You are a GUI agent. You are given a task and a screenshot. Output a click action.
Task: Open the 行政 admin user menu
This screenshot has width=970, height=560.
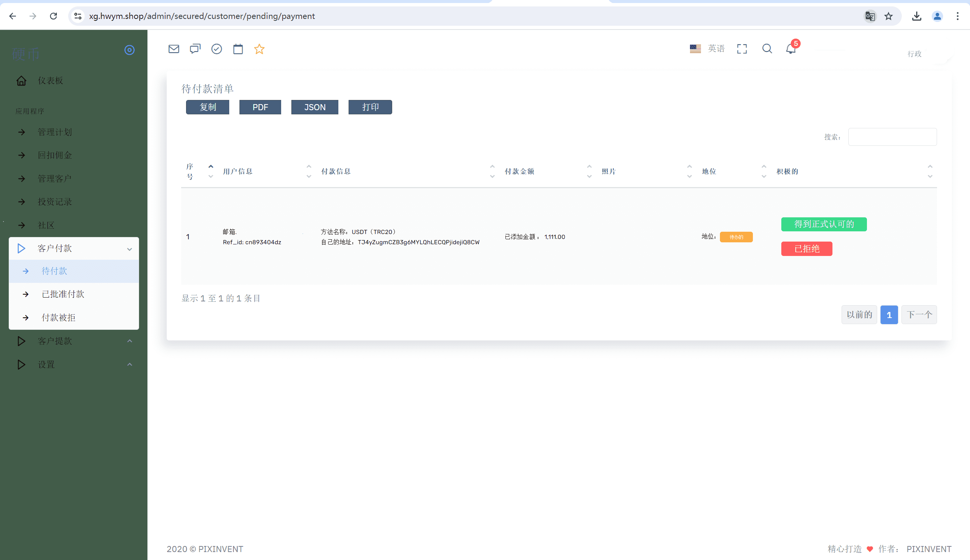pyautogui.click(x=914, y=53)
